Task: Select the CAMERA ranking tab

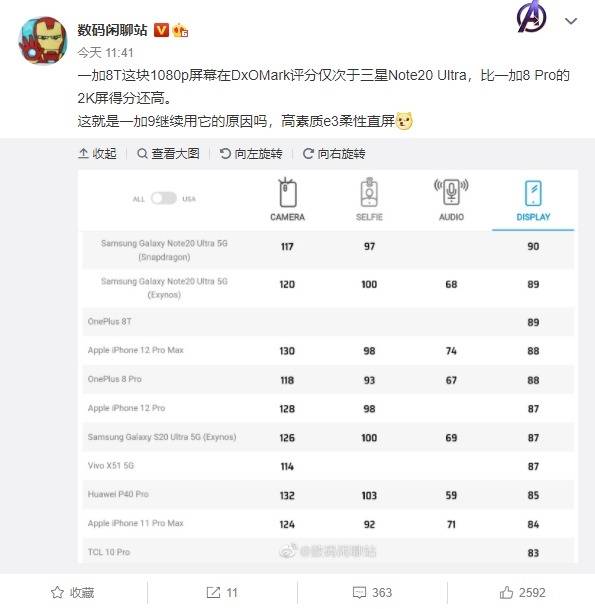Action: pyautogui.click(x=287, y=200)
